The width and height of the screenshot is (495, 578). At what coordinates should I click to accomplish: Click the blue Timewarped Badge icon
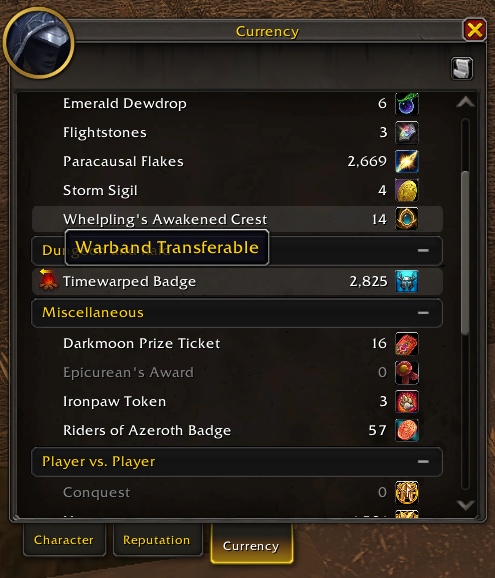pyautogui.click(x=407, y=281)
